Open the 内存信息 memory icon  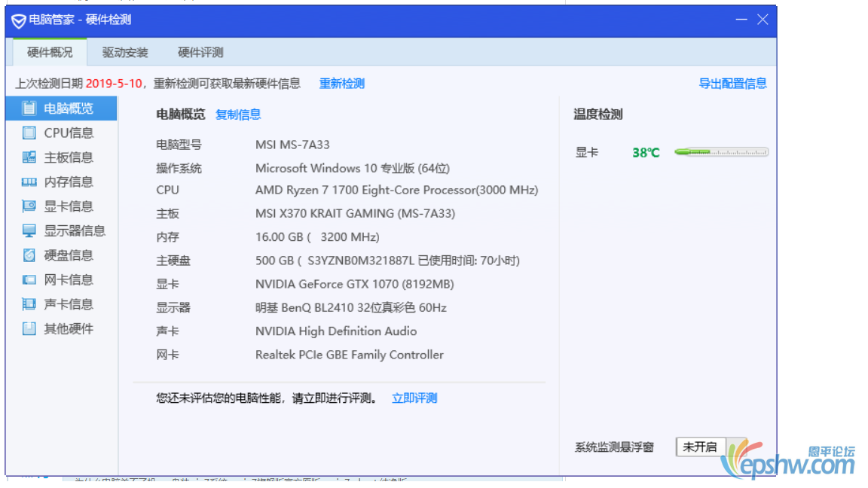tap(29, 182)
